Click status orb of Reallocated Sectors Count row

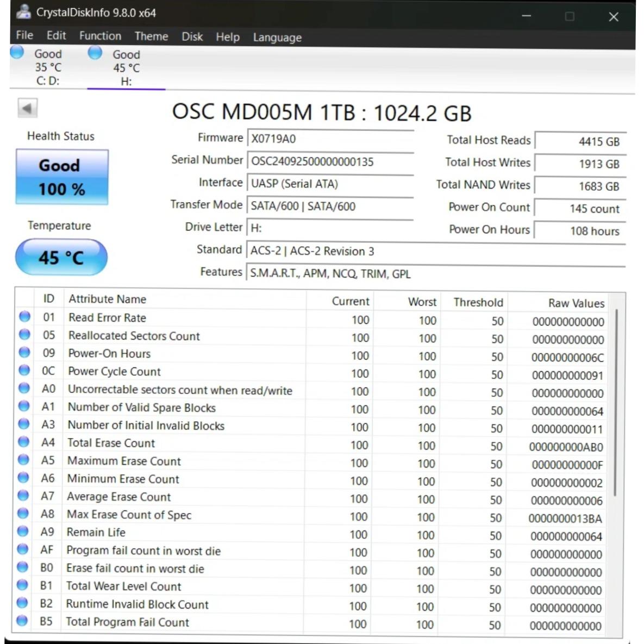click(24, 335)
